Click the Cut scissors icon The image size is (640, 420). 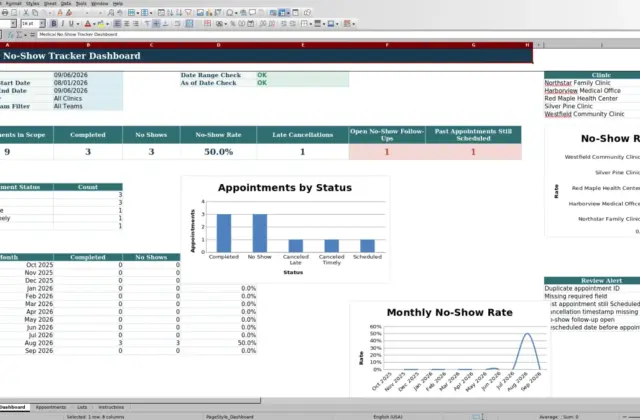[26, 13]
